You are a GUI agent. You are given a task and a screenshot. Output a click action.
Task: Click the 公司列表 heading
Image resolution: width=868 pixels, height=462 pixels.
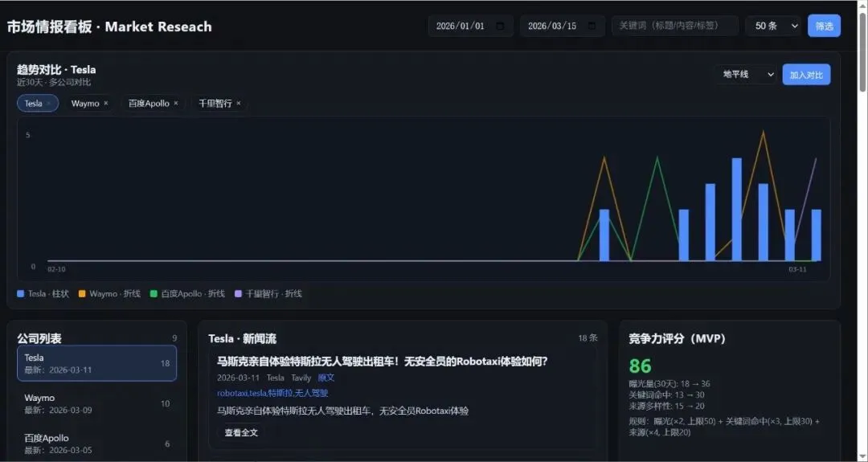[39, 338]
